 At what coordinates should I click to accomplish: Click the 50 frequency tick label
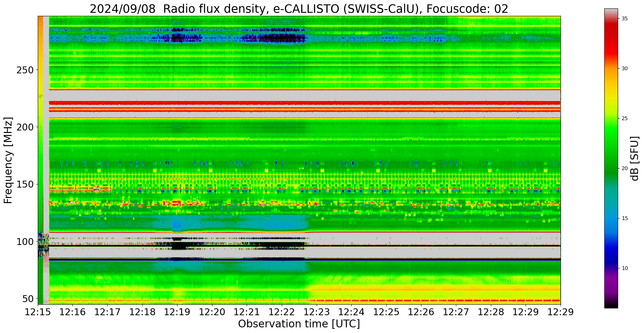27,299
